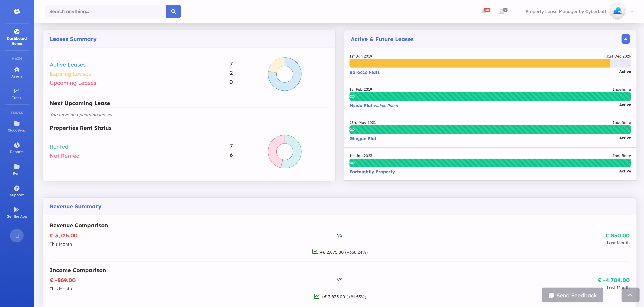Image resolution: width=644 pixels, height=307 pixels.
Task: Toggle the sidebar collapse round button
Action: point(17,236)
